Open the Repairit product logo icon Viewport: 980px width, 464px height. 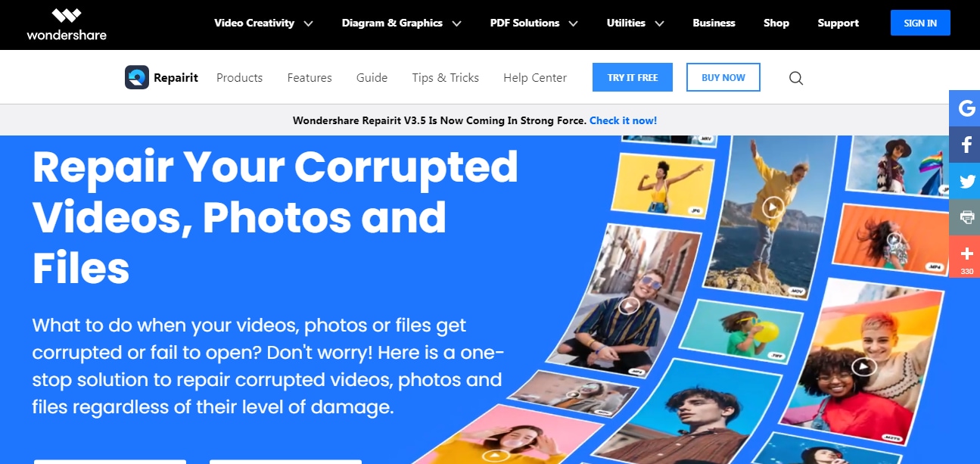137,77
